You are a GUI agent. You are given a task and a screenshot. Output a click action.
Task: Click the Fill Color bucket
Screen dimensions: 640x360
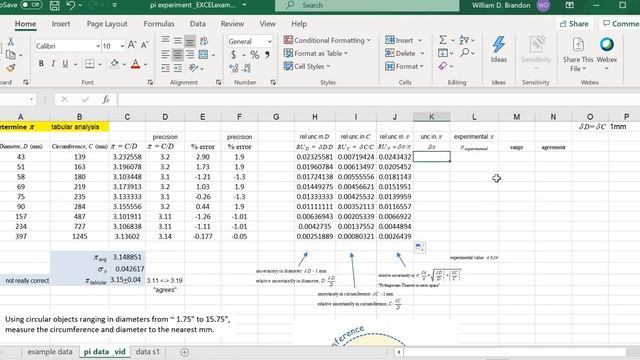(115, 64)
